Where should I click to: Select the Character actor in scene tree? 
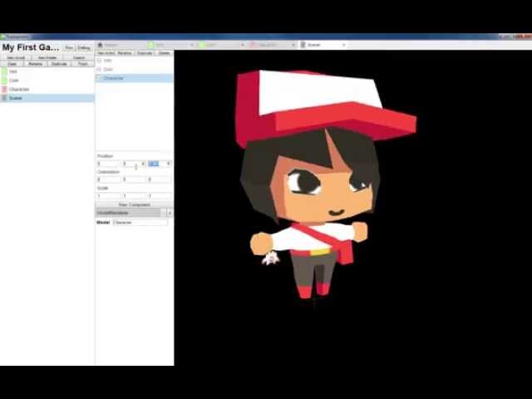coord(135,78)
